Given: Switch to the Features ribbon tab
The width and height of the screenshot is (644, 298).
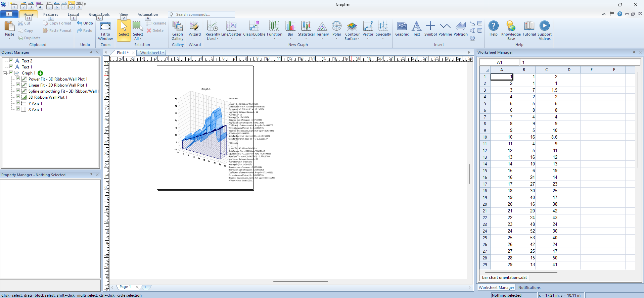Looking at the screenshot, I should coord(51,14).
